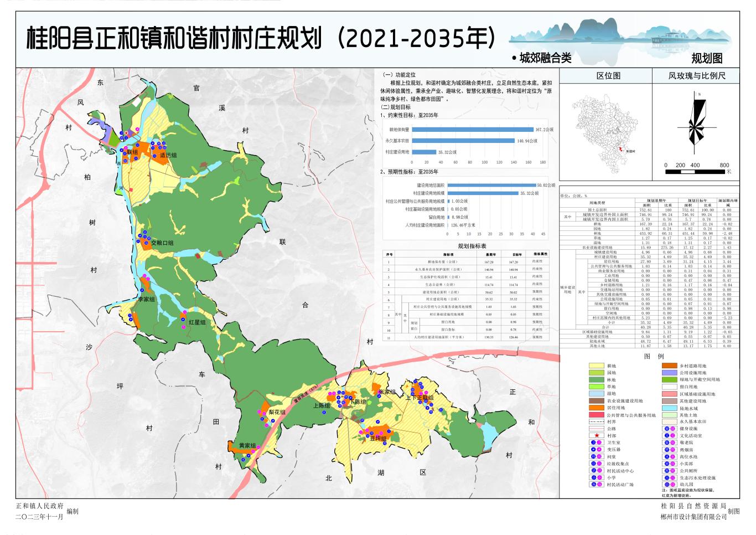Click the 永久基本农田 140.94公顷 bar

(x=463, y=141)
